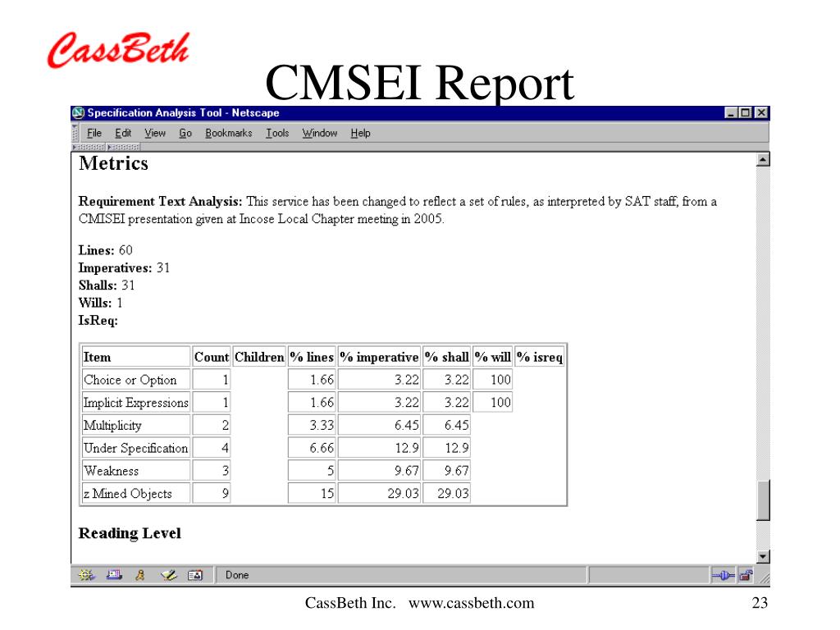Click the Shalls: 31 entry
Viewport: 840px width, 630px height.
coord(107,285)
